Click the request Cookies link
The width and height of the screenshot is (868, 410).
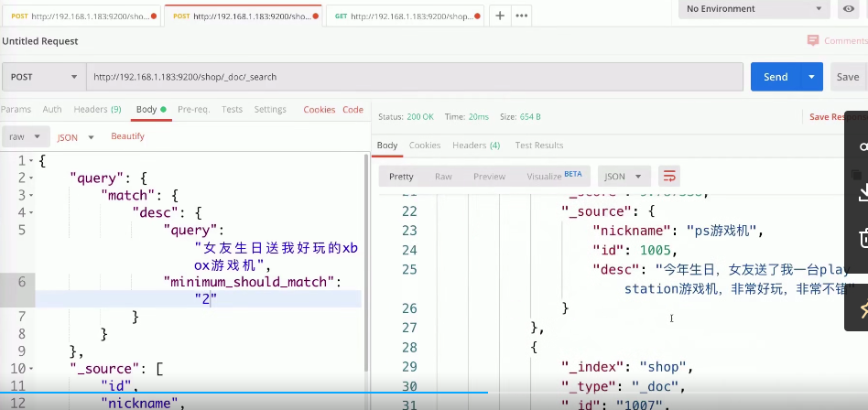click(x=320, y=110)
